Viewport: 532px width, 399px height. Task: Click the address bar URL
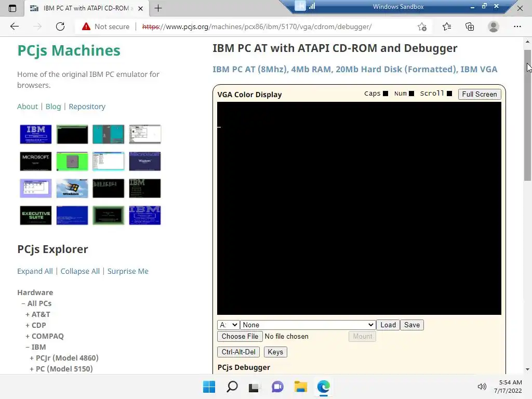click(257, 26)
